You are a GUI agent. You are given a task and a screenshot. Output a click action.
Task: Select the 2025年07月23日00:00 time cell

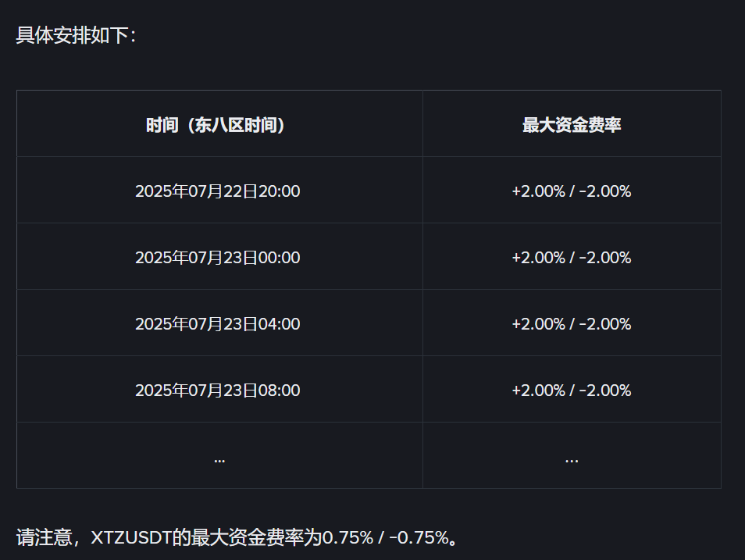click(x=217, y=258)
